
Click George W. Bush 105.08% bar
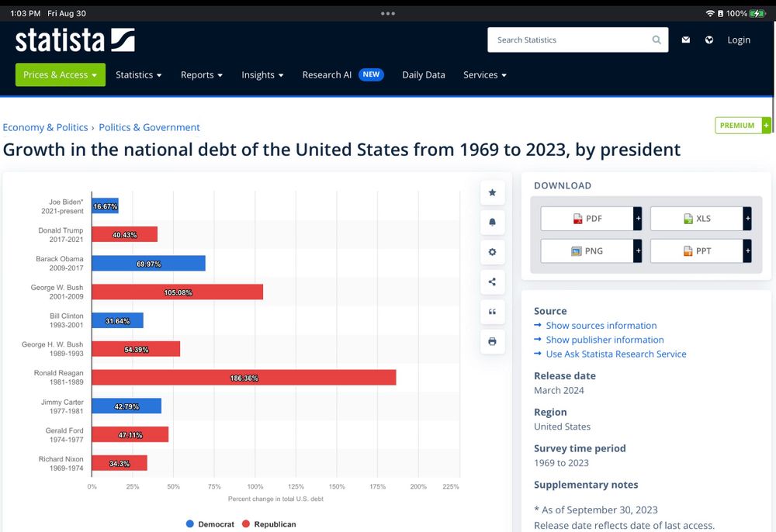click(178, 292)
